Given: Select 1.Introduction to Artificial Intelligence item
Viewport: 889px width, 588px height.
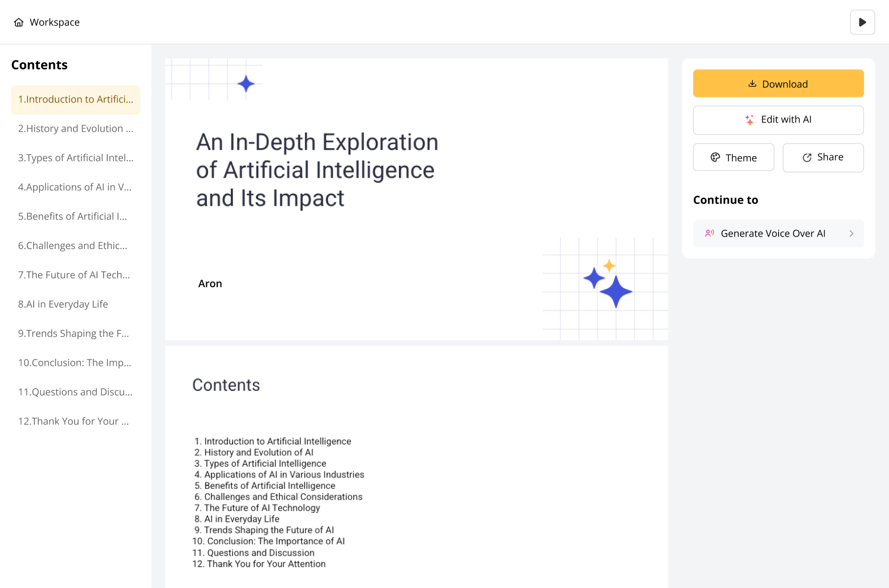Looking at the screenshot, I should pyautogui.click(x=76, y=100).
